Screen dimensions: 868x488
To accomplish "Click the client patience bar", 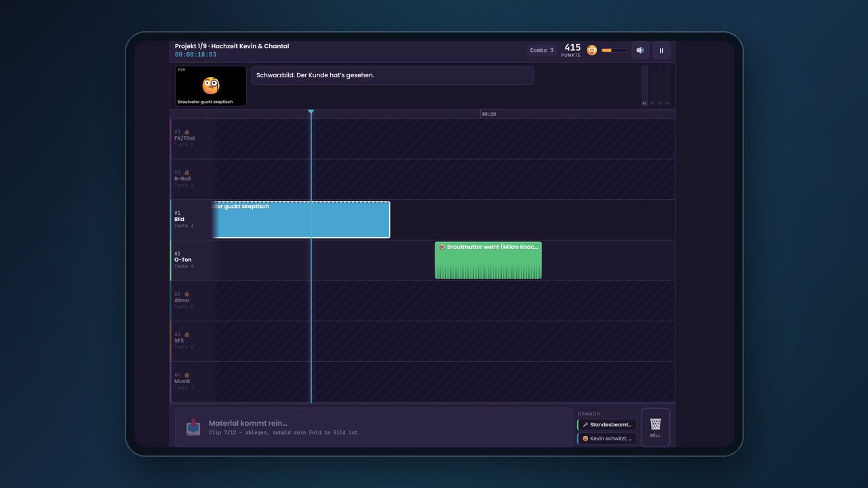I will (614, 50).
